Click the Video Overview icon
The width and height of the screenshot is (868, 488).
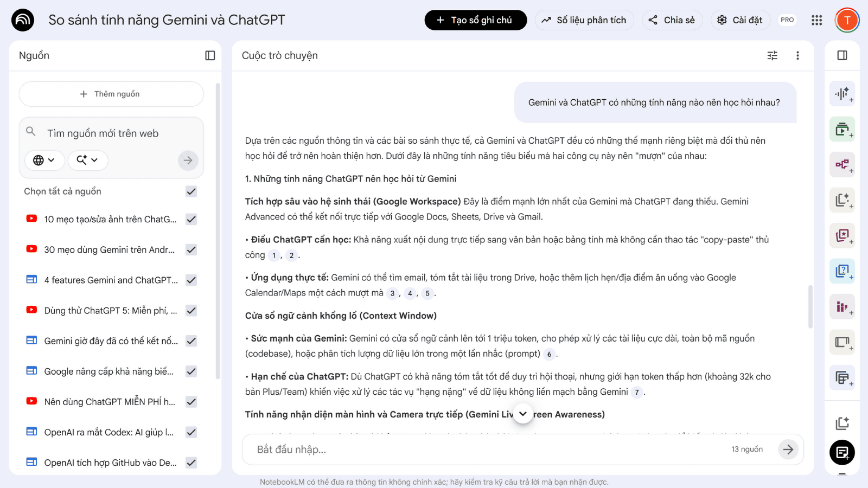pos(842,130)
